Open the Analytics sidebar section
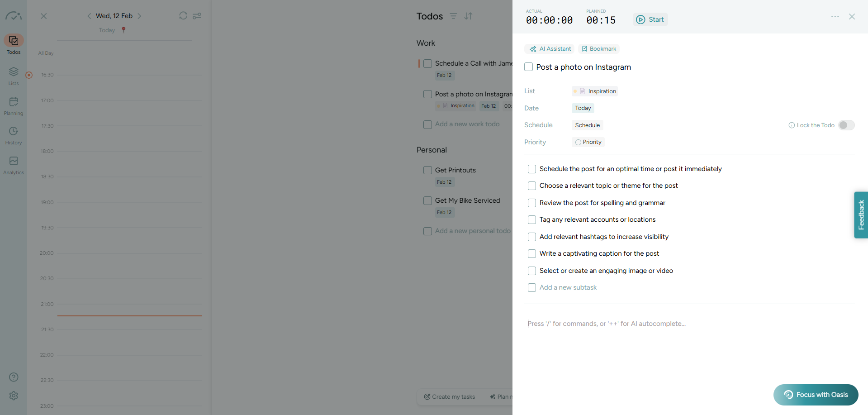 pyautogui.click(x=14, y=165)
